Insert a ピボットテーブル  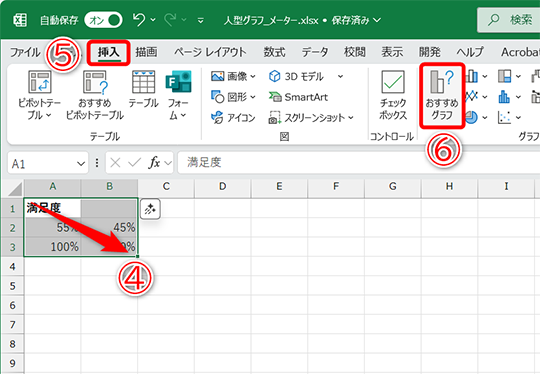(x=39, y=95)
